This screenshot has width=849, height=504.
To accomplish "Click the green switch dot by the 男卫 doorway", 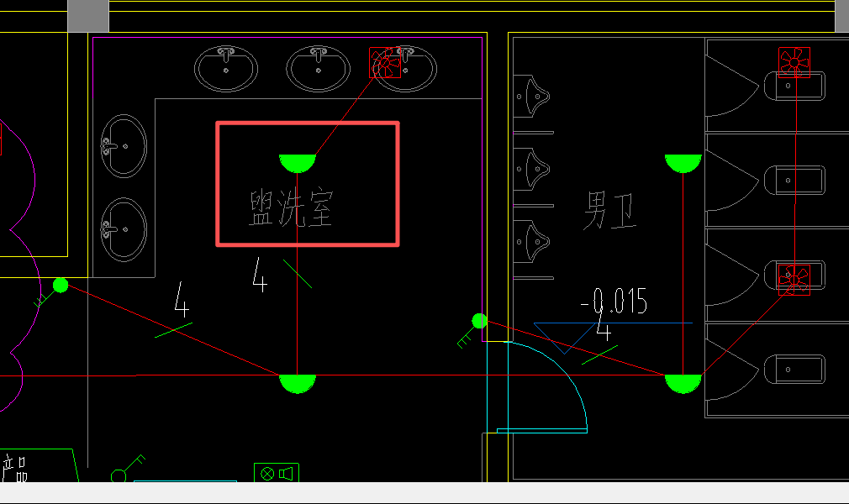I will (479, 321).
